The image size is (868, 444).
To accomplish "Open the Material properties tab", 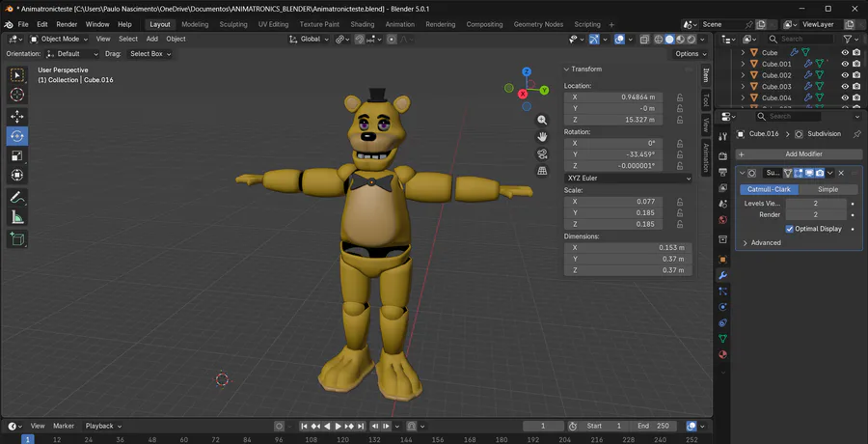I will tap(722, 354).
